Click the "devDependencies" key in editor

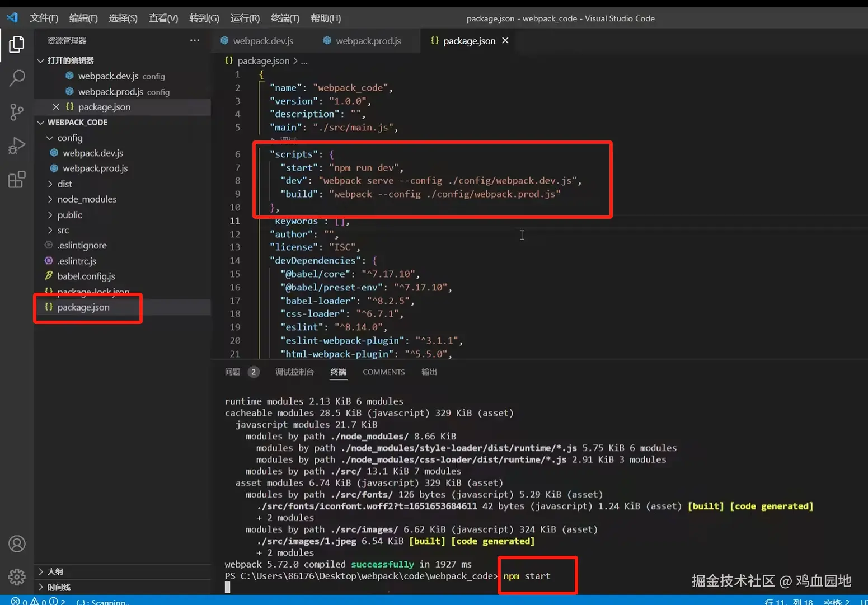pos(315,261)
